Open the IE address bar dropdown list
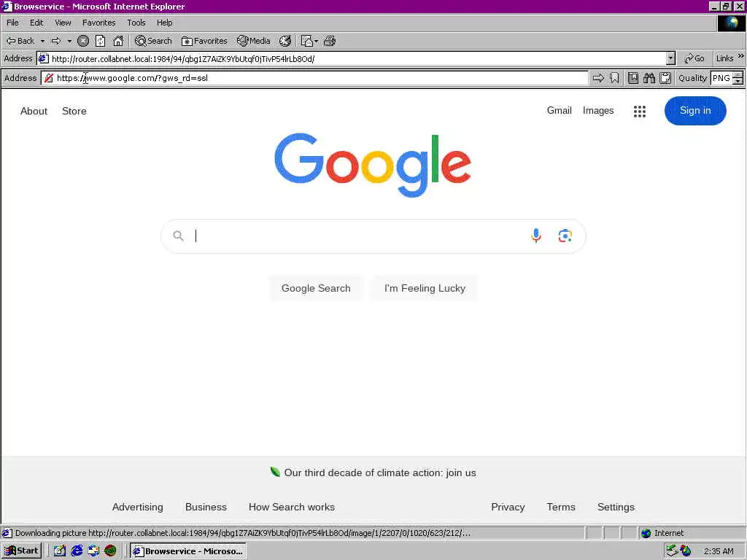Screen dimensions: 747x560 click(671, 58)
